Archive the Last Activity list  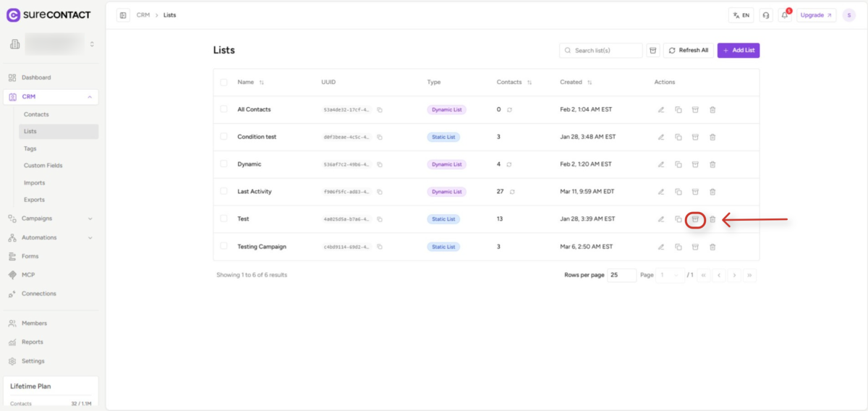tap(695, 192)
